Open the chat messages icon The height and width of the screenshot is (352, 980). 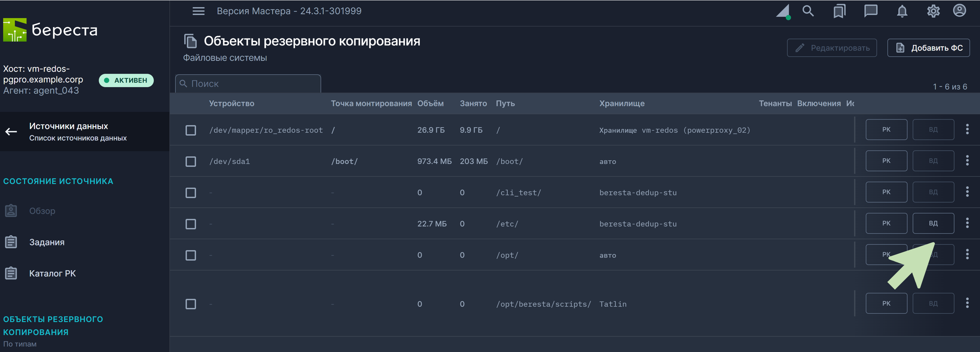(870, 11)
